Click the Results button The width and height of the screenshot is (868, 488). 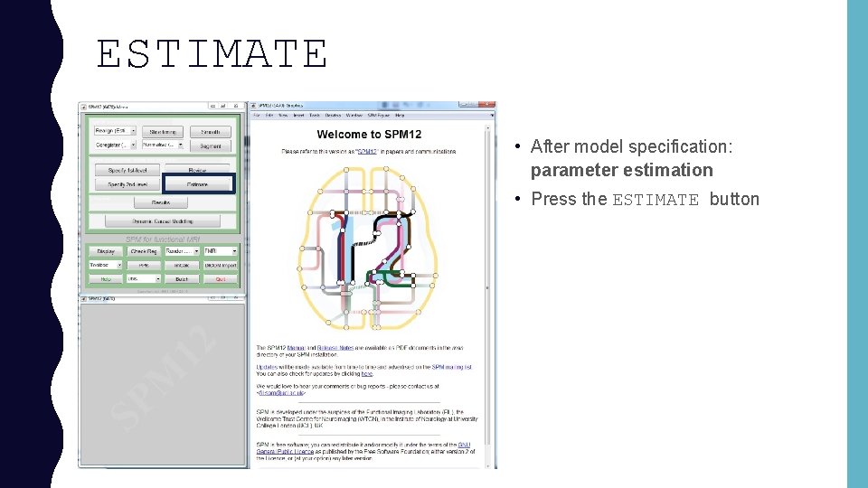(x=161, y=202)
